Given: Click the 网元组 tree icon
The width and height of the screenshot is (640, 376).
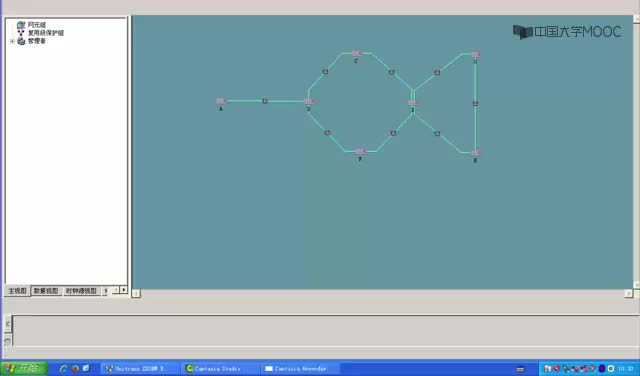Looking at the screenshot, I should point(21,25).
